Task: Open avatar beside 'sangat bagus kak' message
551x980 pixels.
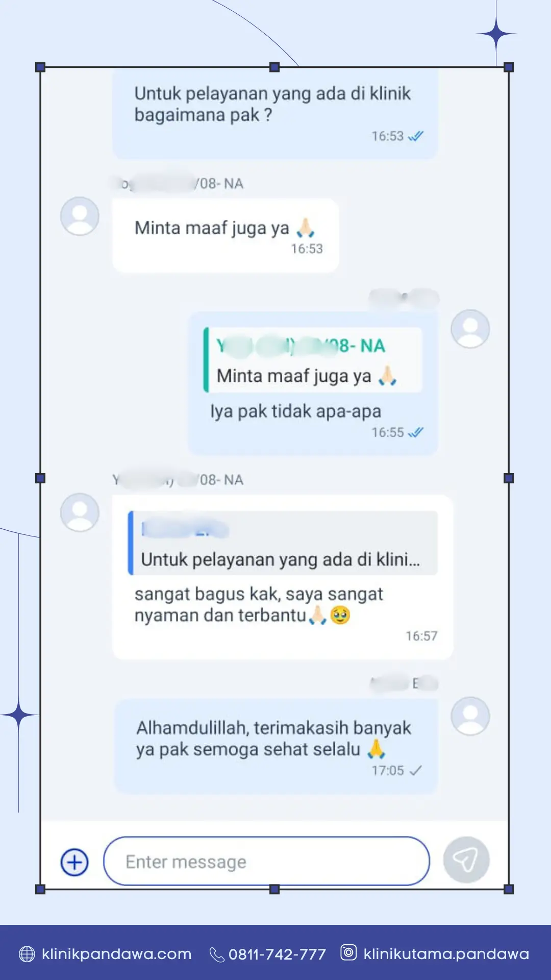Action: pyautogui.click(x=80, y=512)
